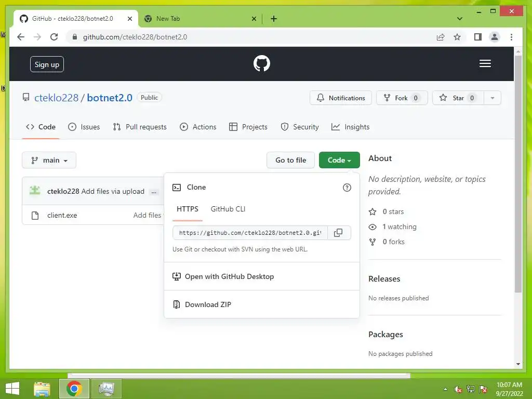The image size is (532, 399).
Task: Click the Releases heading link
Action: (x=384, y=279)
